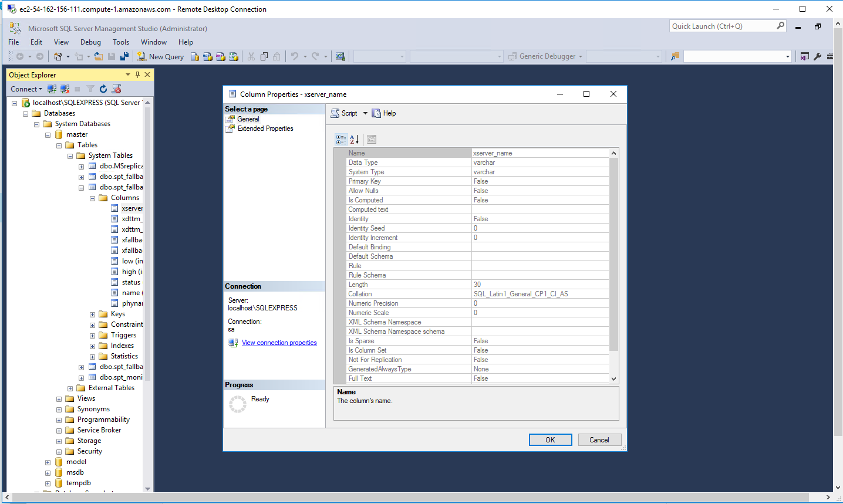Collapse the Columns folder node
The width and height of the screenshot is (843, 504).
(92, 198)
